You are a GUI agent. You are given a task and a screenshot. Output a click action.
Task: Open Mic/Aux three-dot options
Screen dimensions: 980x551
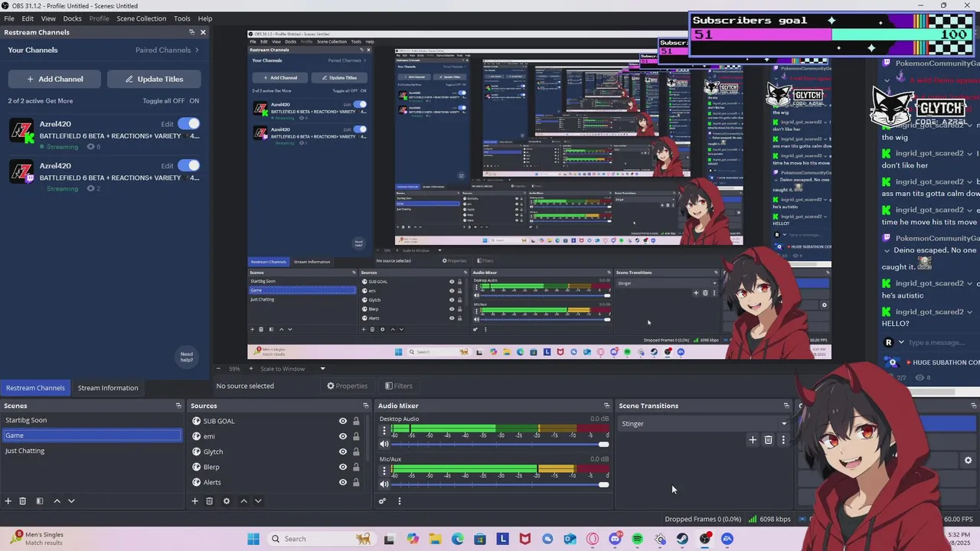click(384, 471)
